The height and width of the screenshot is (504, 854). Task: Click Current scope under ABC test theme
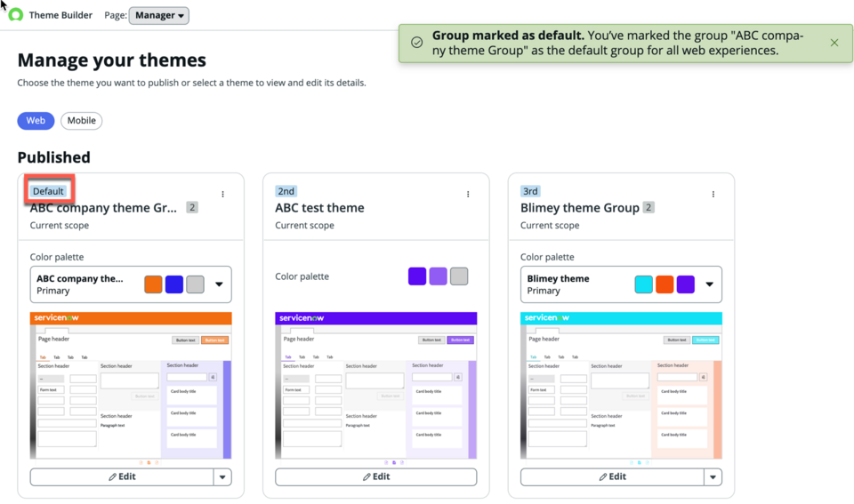click(x=304, y=225)
